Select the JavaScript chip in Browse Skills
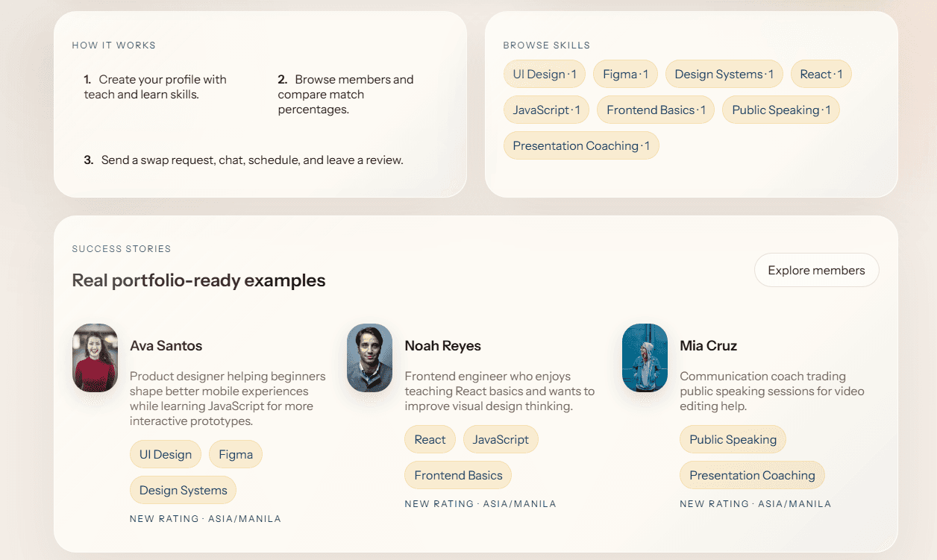 pos(546,110)
